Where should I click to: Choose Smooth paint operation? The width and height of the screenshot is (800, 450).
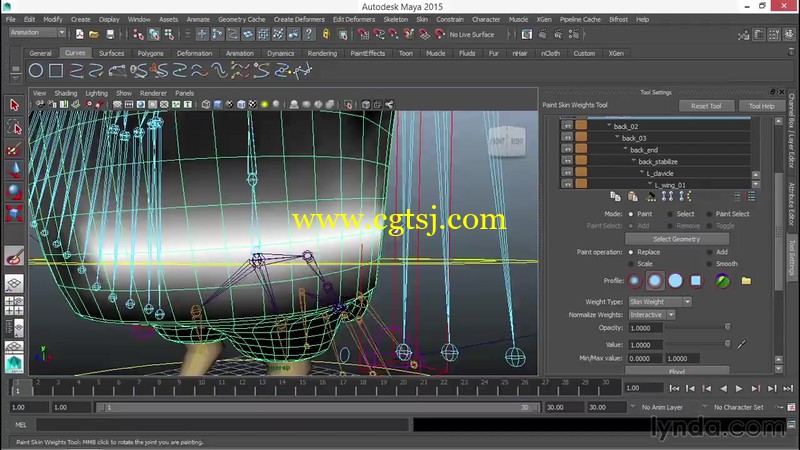coord(709,264)
